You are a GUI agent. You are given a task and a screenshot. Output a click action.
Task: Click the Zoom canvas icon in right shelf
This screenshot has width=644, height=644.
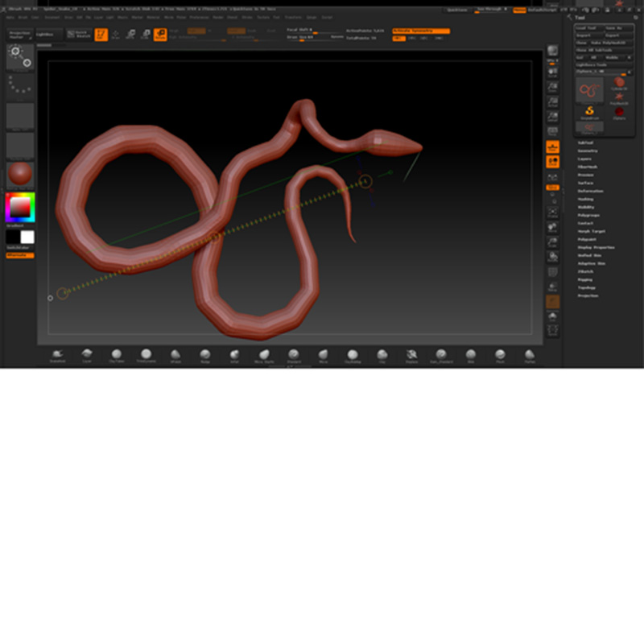pyautogui.click(x=552, y=88)
